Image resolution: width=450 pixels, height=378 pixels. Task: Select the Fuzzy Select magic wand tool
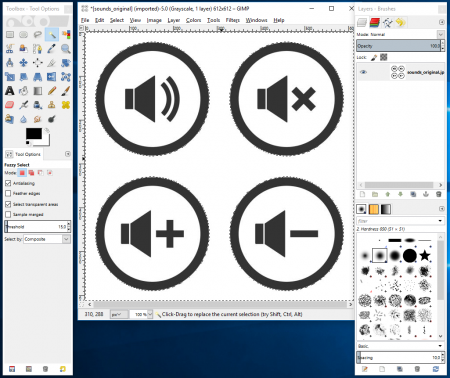click(x=52, y=34)
